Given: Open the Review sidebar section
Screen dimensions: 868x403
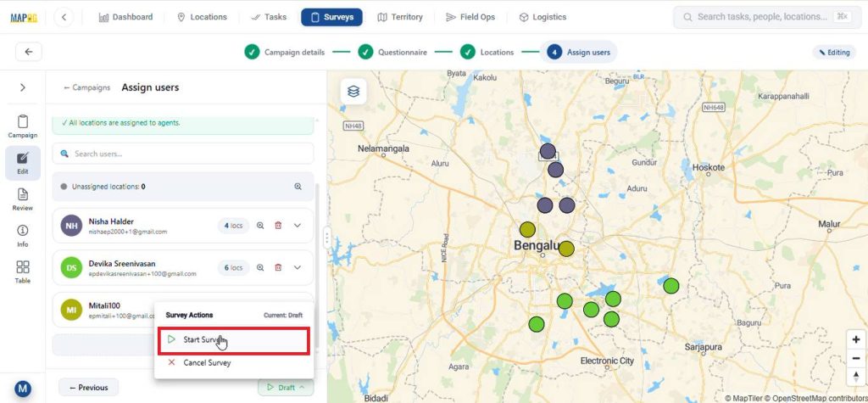Looking at the screenshot, I should click(23, 199).
